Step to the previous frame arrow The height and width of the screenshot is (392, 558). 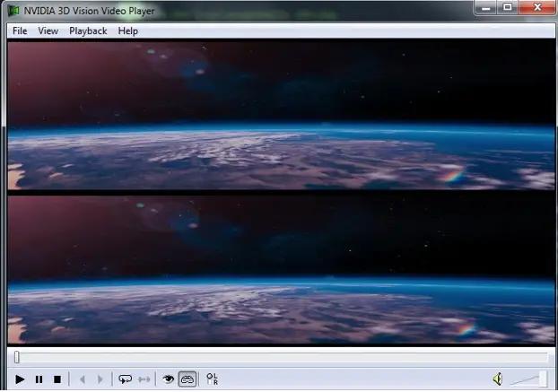coord(83,379)
